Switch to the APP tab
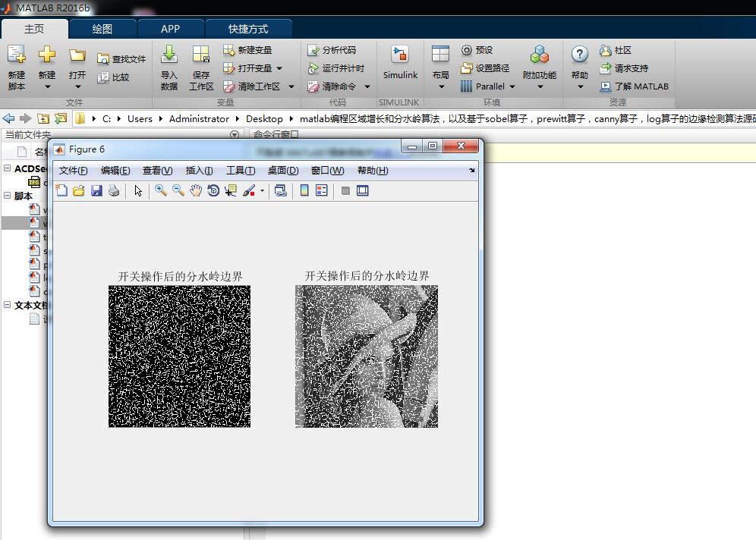The height and width of the screenshot is (540, 756). [170, 29]
